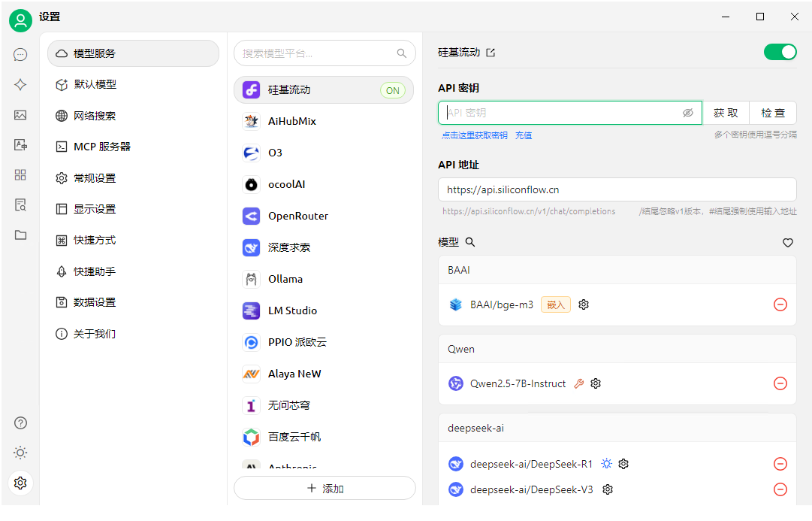Click the help question mark icon
The height and width of the screenshot is (521, 812).
[x=20, y=423]
